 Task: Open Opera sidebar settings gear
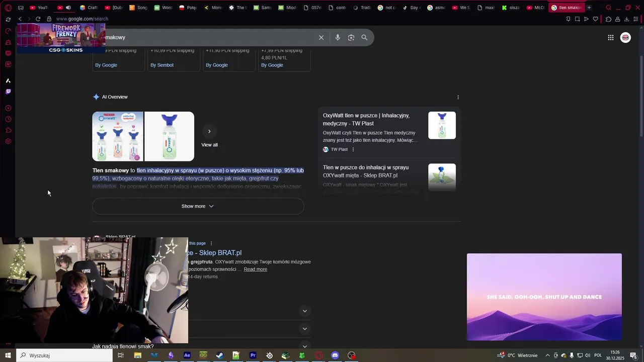(8, 141)
